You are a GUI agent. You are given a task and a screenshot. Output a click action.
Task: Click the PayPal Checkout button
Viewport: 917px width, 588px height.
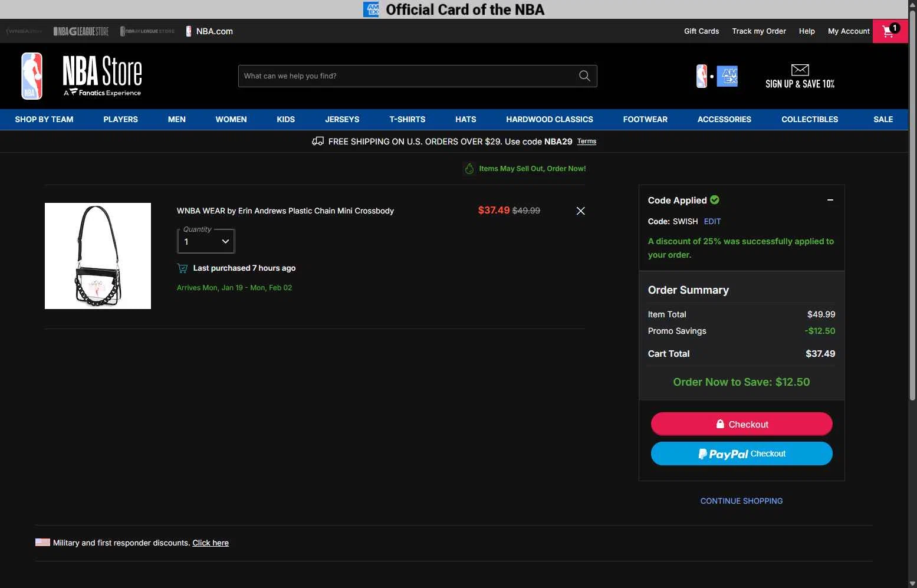pos(742,454)
